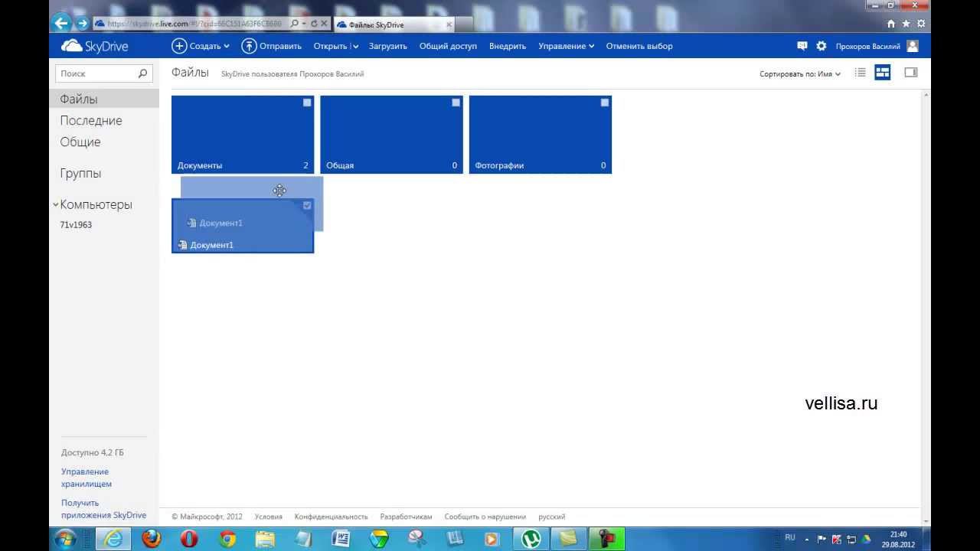
Task: Check the Документы folder checkbox
Action: pos(307,103)
